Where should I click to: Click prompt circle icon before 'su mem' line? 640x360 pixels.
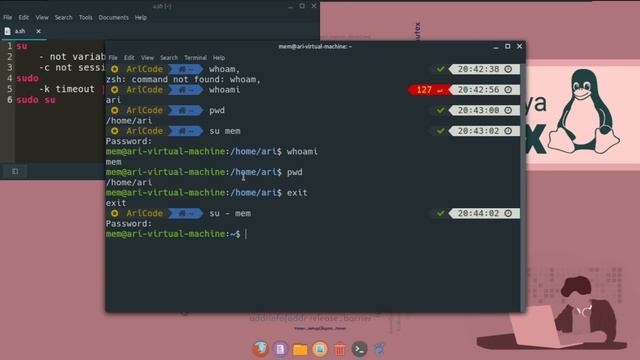(x=115, y=131)
